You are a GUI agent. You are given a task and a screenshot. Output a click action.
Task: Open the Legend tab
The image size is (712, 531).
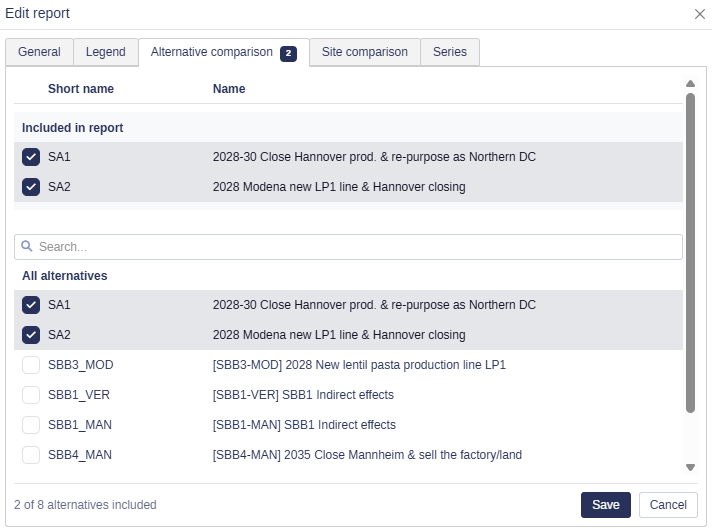106,52
